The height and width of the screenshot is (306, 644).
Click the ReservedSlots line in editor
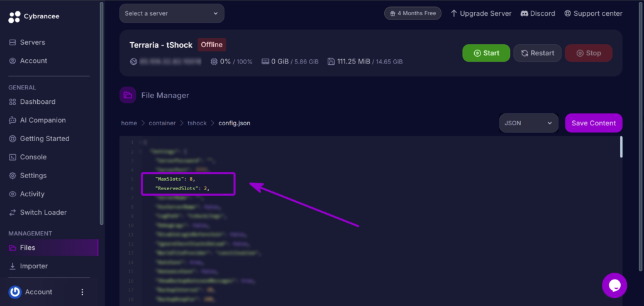[183, 188]
